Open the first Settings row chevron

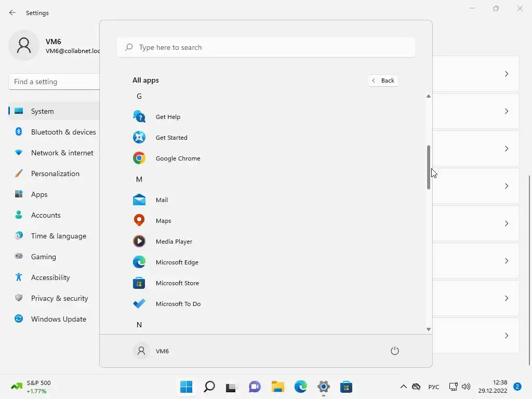pyautogui.click(x=507, y=74)
